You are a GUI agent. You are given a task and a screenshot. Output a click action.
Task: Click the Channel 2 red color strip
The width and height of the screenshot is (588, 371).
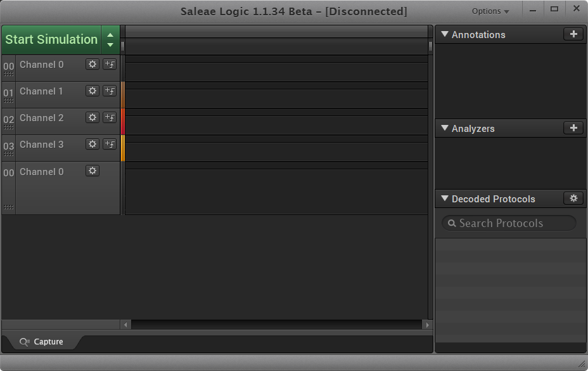click(x=123, y=122)
